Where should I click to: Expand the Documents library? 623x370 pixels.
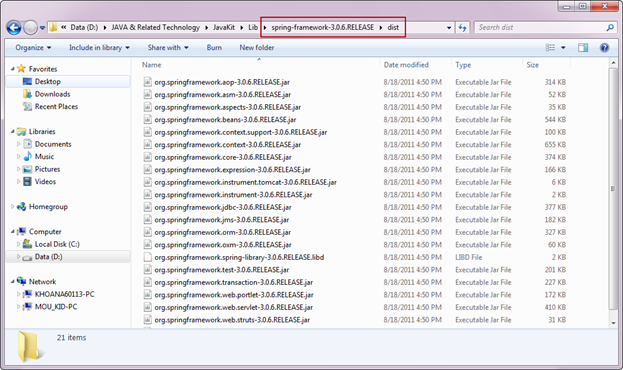click(18, 144)
